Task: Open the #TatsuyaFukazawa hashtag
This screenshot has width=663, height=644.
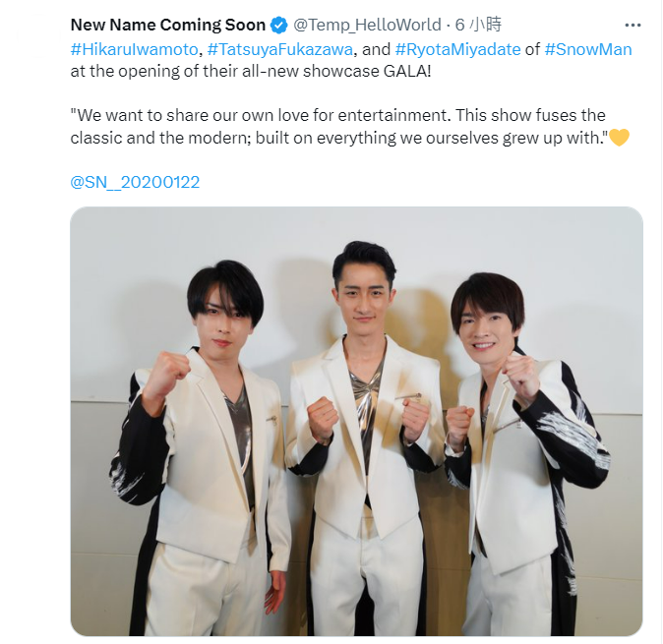Action: click(x=280, y=49)
